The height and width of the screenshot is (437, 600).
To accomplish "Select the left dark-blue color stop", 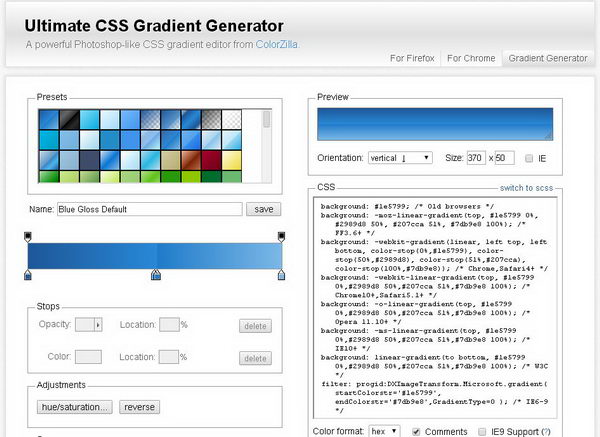I will 28,274.
